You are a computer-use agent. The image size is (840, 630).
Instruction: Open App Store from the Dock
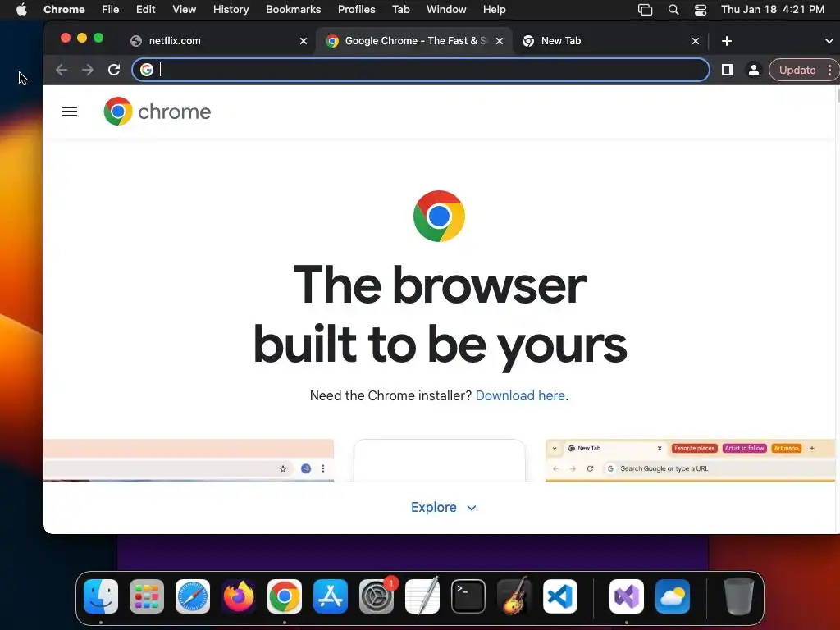[x=331, y=596]
